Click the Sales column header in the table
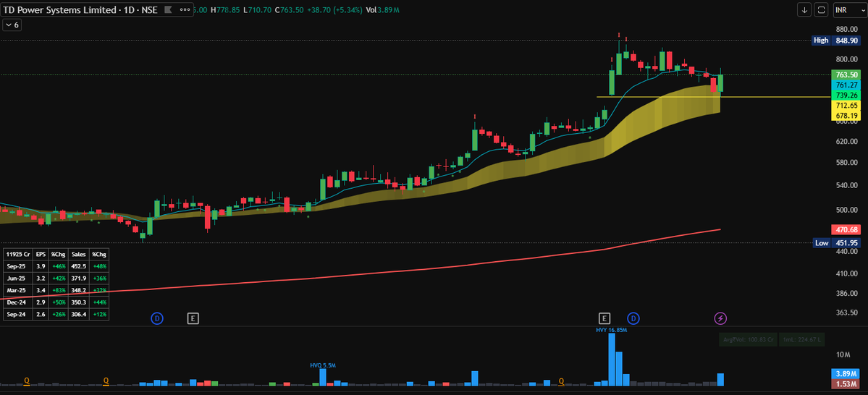The width and height of the screenshot is (868, 395). [78, 254]
